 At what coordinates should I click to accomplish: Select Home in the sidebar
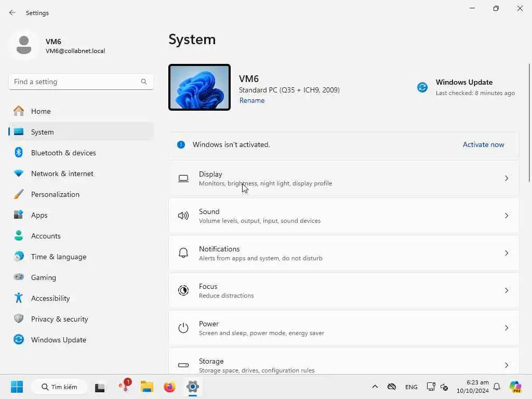click(x=81, y=111)
